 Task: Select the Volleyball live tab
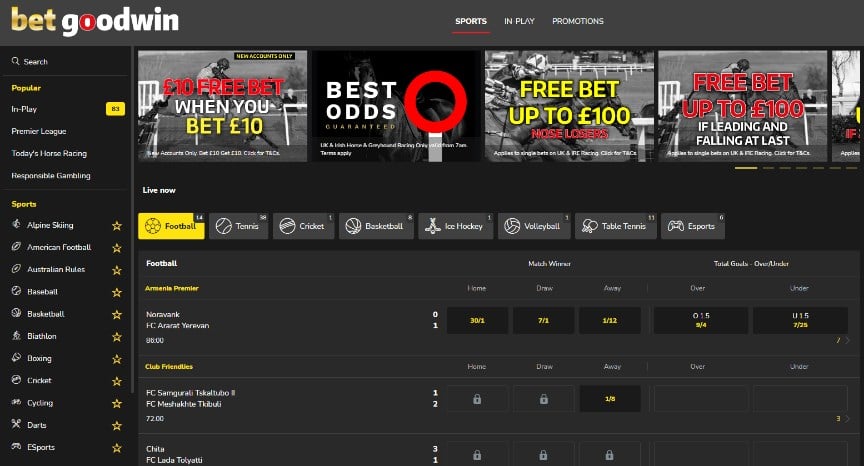pyautogui.click(x=534, y=226)
